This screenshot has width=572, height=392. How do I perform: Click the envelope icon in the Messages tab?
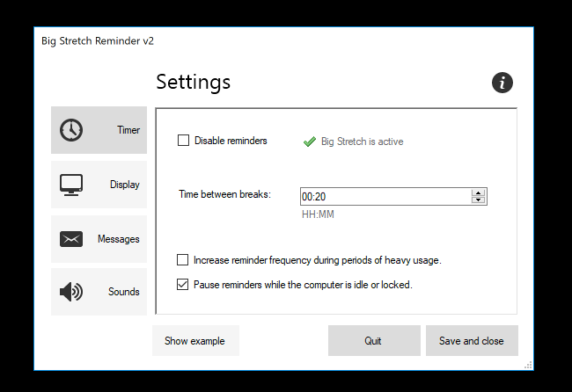coord(71,239)
